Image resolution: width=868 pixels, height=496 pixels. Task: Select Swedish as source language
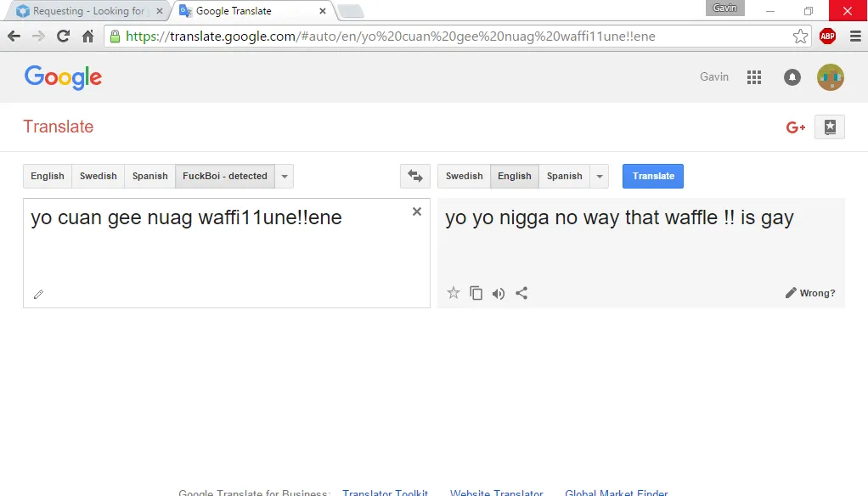(x=98, y=176)
